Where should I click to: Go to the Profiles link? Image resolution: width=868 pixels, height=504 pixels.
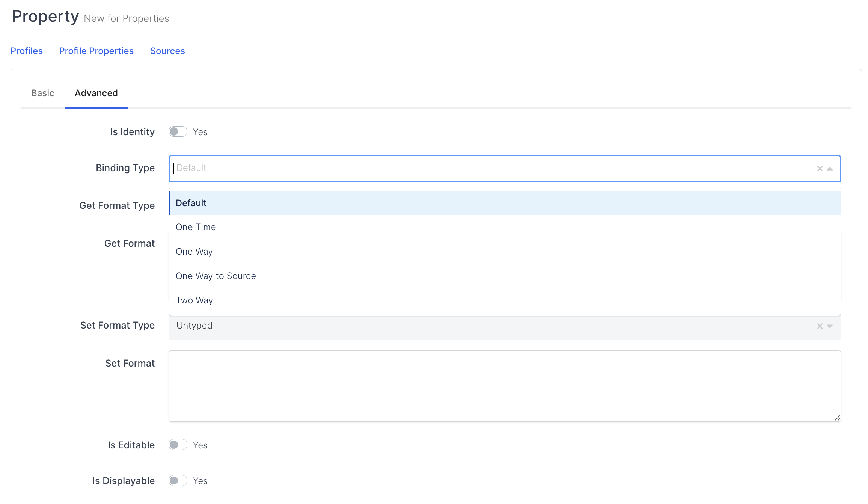[27, 51]
